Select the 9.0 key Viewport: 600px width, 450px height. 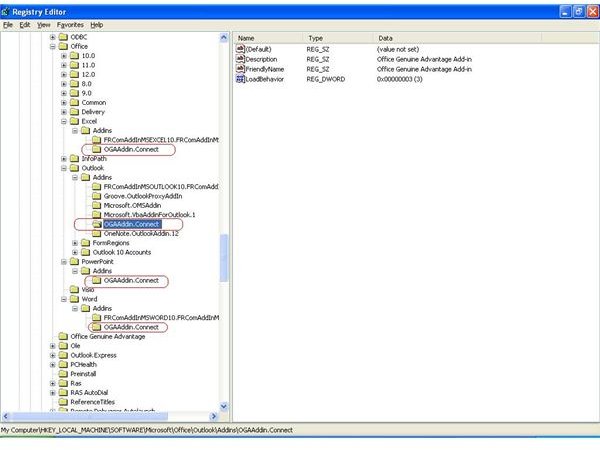86,93
